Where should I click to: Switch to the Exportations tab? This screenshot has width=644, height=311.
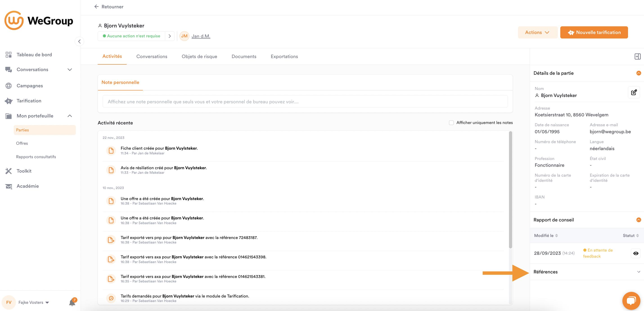284,56
